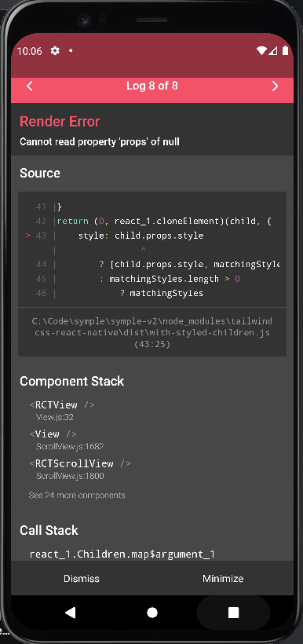The height and width of the screenshot is (644, 303).
Task: Tap the Android home circle button
Action: [x=152, y=613]
